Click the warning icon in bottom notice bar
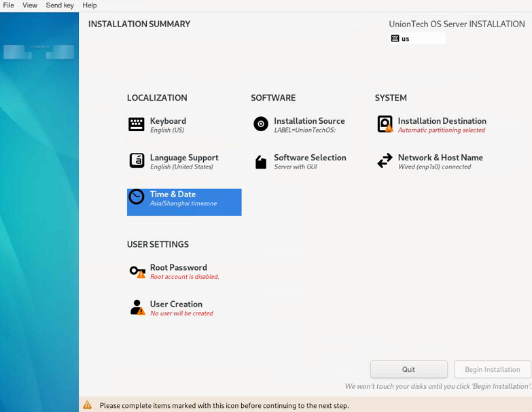 pos(87,405)
